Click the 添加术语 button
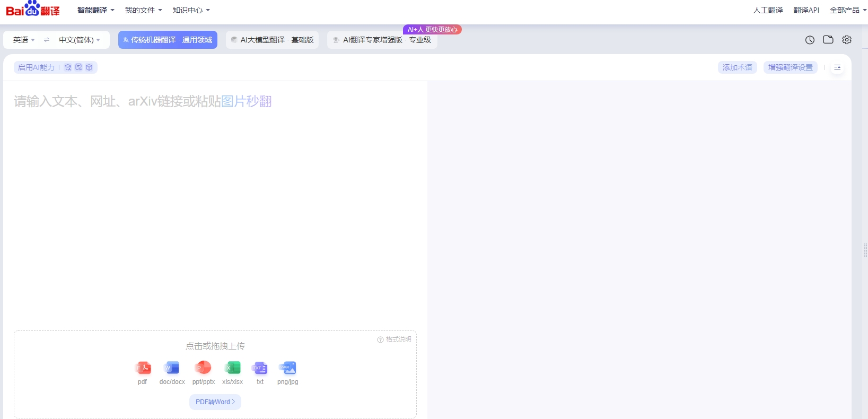 [x=738, y=67]
